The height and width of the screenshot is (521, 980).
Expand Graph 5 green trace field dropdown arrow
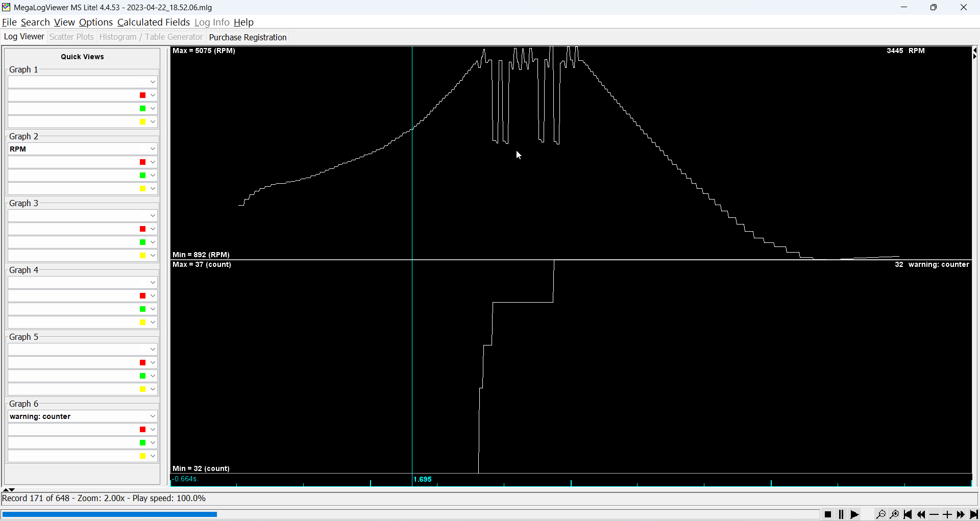click(x=153, y=376)
